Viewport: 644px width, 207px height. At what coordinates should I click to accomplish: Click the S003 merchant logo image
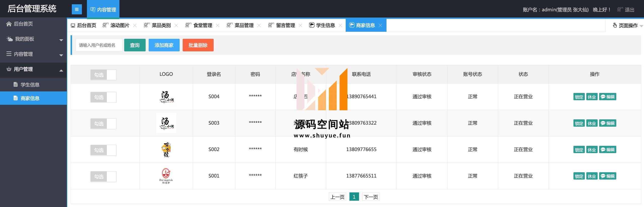click(x=166, y=123)
